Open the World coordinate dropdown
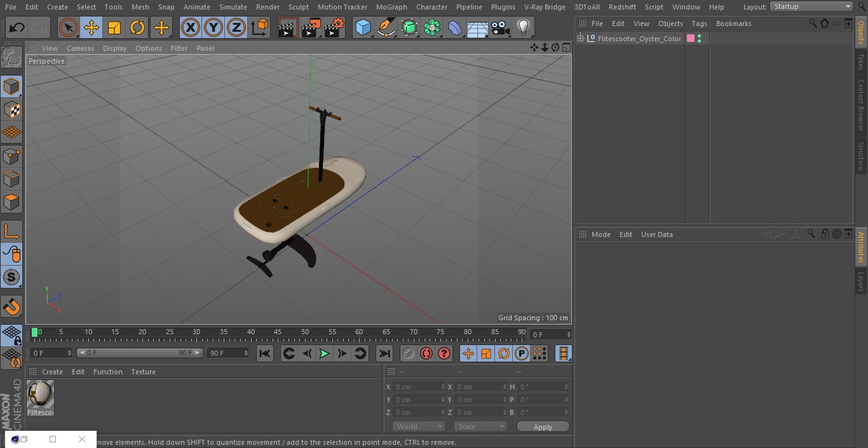The image size is (868, 448). (419, 426)
